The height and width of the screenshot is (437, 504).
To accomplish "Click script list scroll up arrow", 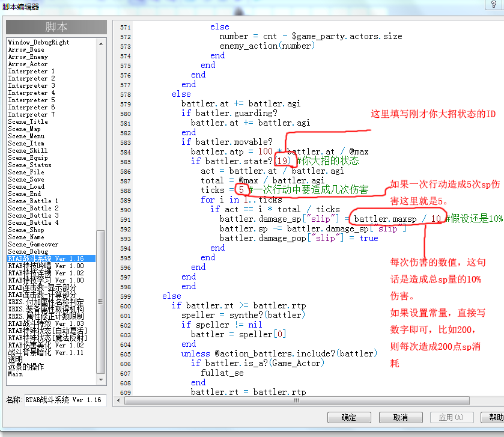I will pyautogui.click(x=101, y=44).
